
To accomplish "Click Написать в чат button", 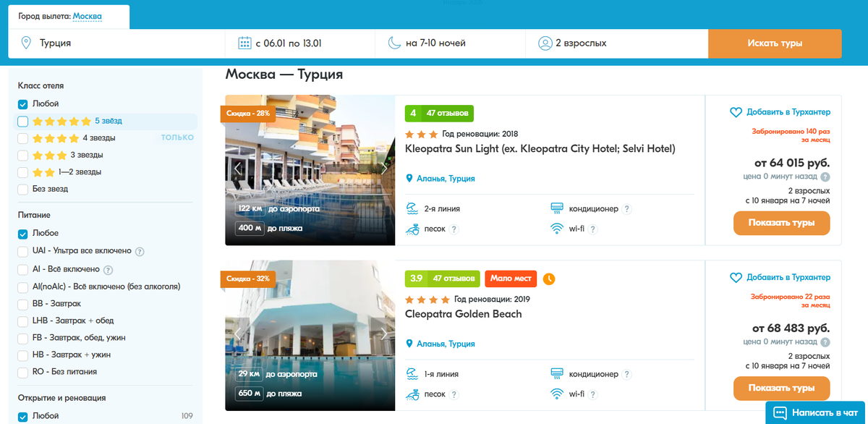I will tap(817, 413).
